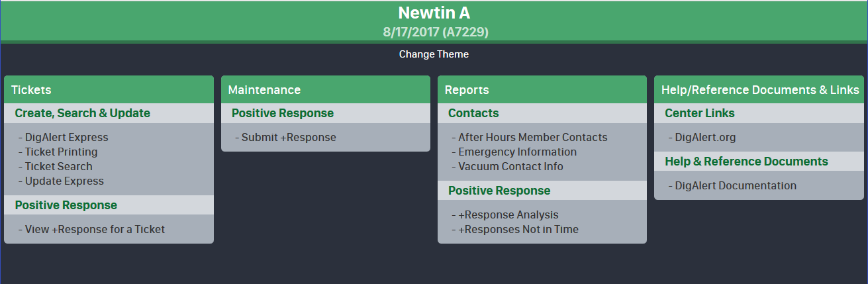The width and height of the screenshot is (868, 284).
Task: Click the Newtin A user name title
Action: click(x=434, y=13)
